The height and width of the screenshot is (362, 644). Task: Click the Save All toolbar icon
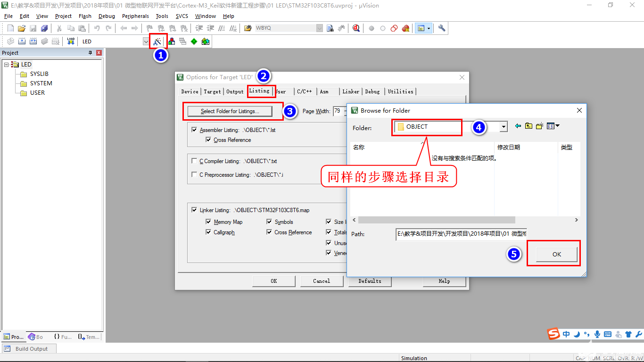point(44,28)
